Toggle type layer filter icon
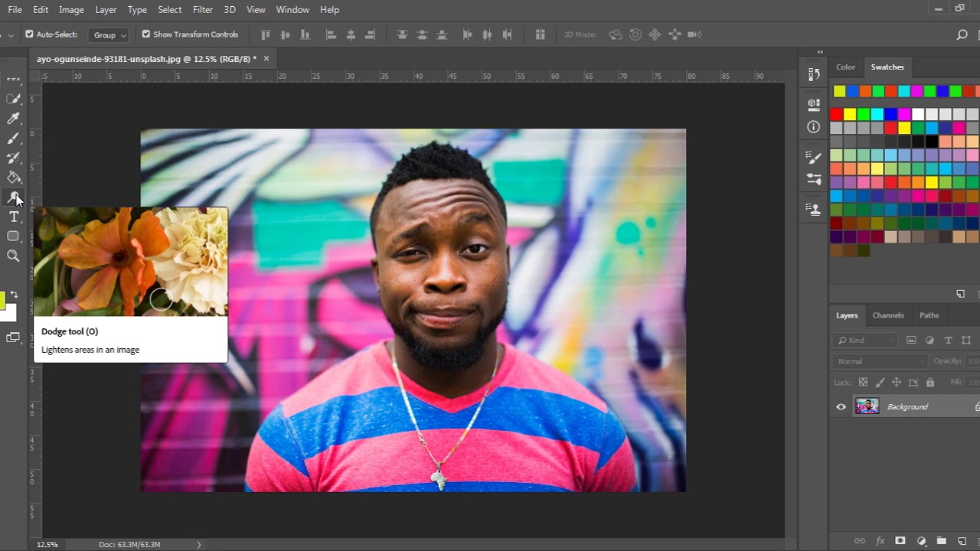 (948, 340)
